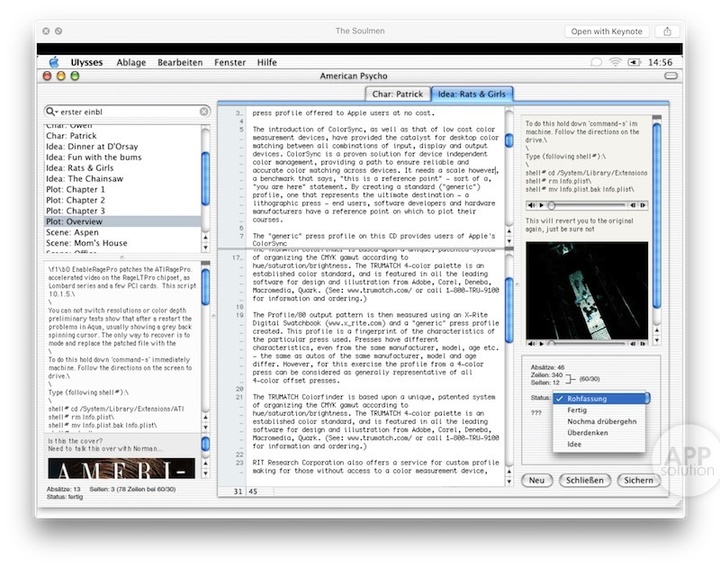Click Open with Keynote button
Screen dimensions: 720x568
[608, 32]
